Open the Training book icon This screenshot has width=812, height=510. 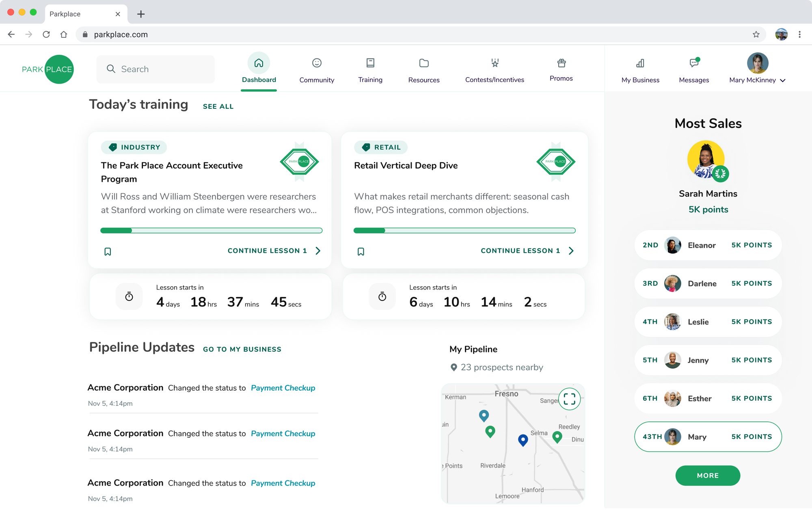tap(370, 63)
